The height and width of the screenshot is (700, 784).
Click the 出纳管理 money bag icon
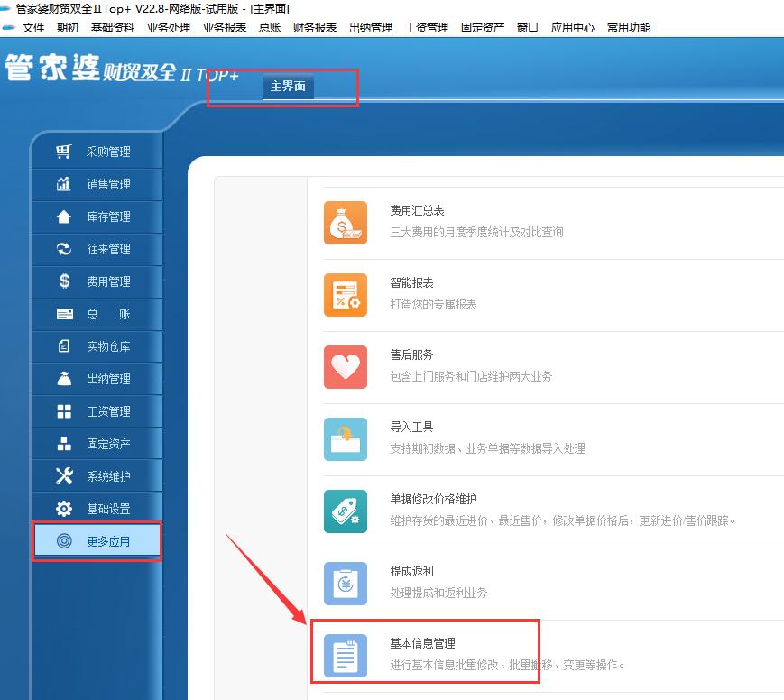(x=64, y=379)
